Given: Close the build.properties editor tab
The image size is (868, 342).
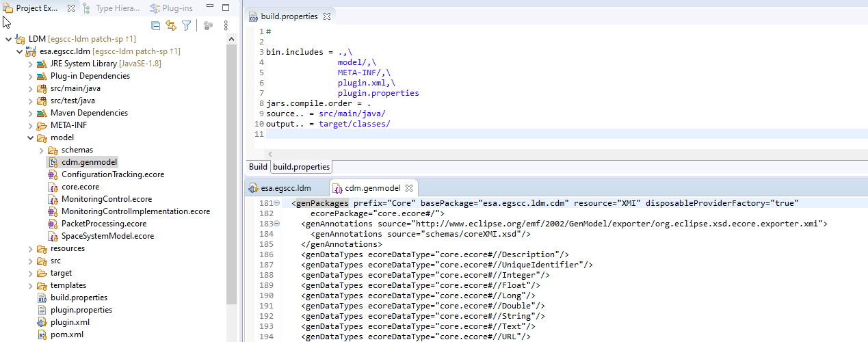Looking at the screenshot, I should pyautogui.click(x=327, y=16).
